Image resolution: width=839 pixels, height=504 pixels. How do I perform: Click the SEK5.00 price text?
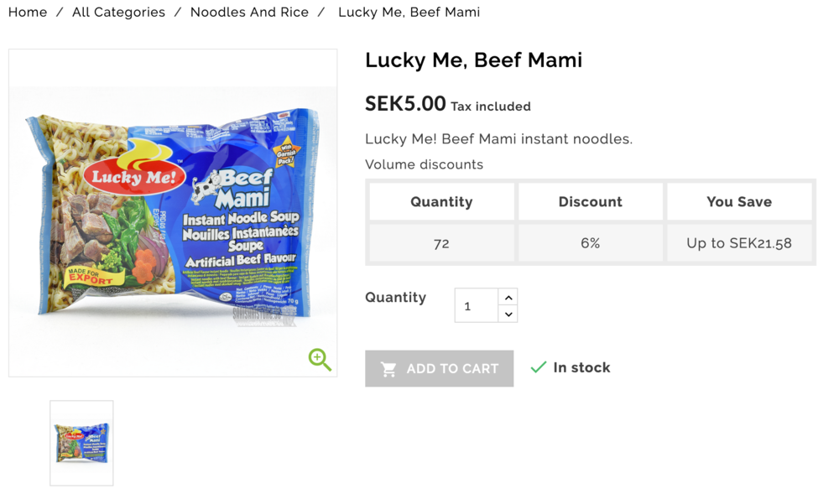(405, 104)
